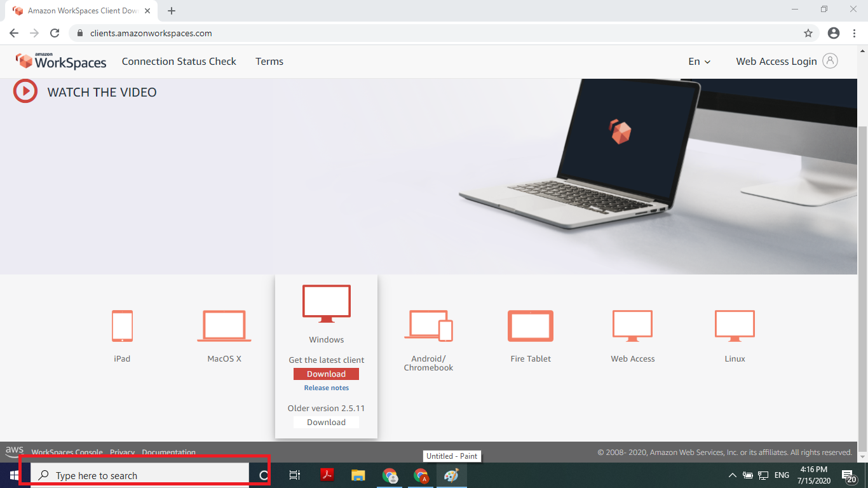Image resolution: width=868 pixels, height=488 pixels.
Task: Expand the En language dropdown
Action: [700, 62]
